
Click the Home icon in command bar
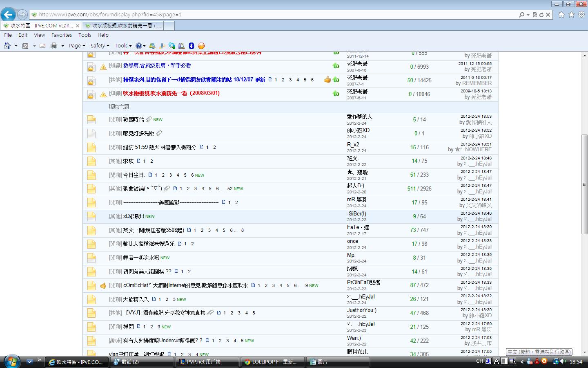[7, 46]
